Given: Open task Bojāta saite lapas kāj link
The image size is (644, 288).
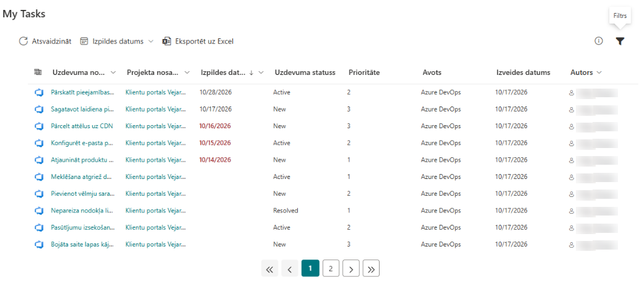Looking at the screenshot, I should coord(82,245).
